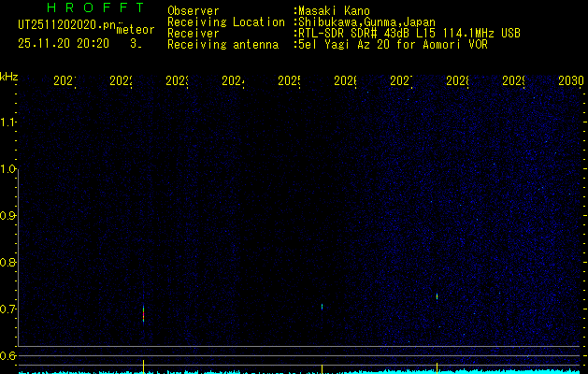
Task: Click the cyan signal level graph at bottom
Action: coord(301,372)
